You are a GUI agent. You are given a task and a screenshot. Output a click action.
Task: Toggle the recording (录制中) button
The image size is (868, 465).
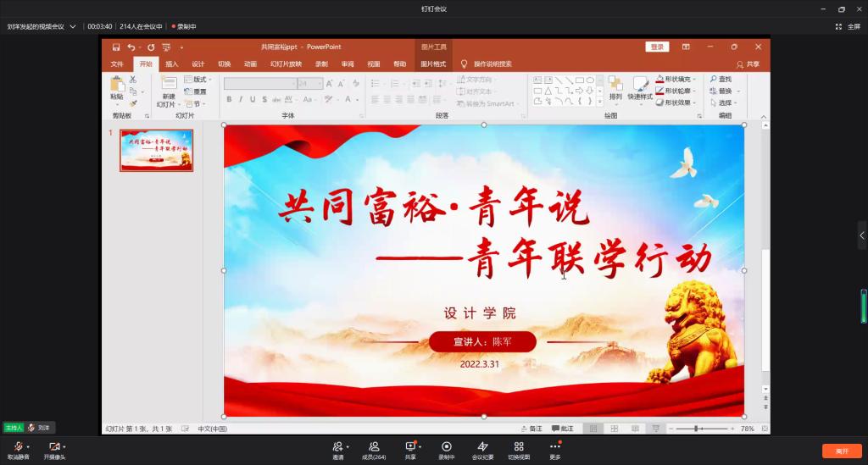(446, 446)
